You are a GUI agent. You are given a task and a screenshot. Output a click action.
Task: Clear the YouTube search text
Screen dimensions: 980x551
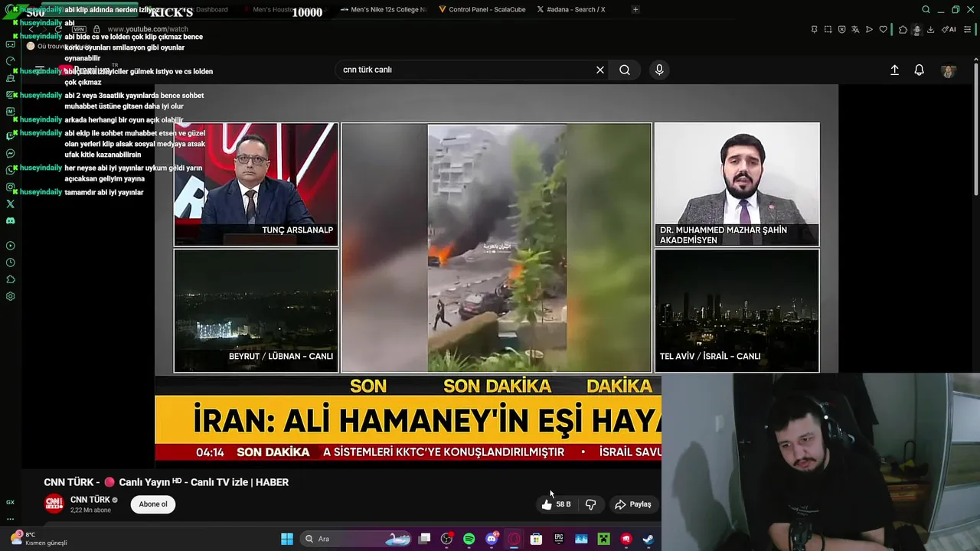pyautogui.click(x=600, y=70)
